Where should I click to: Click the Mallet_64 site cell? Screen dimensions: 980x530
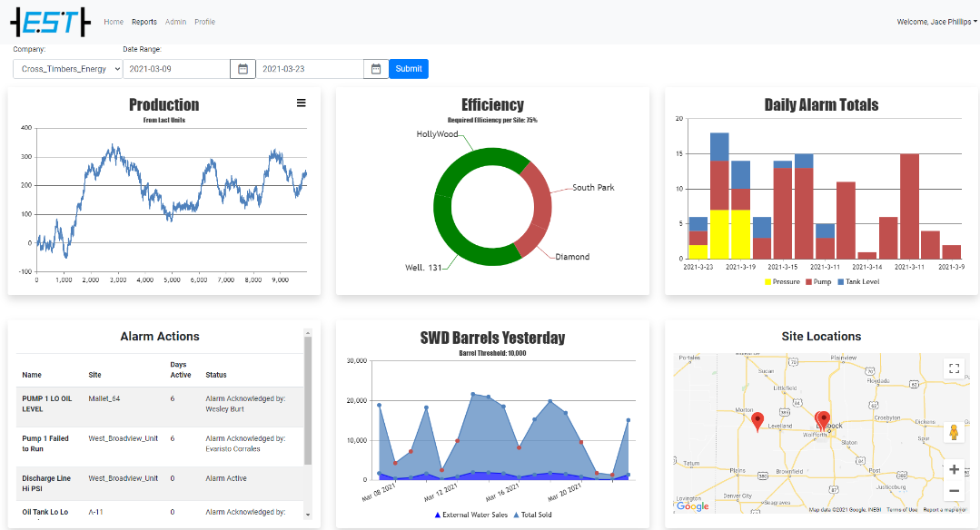pos(104,398)
